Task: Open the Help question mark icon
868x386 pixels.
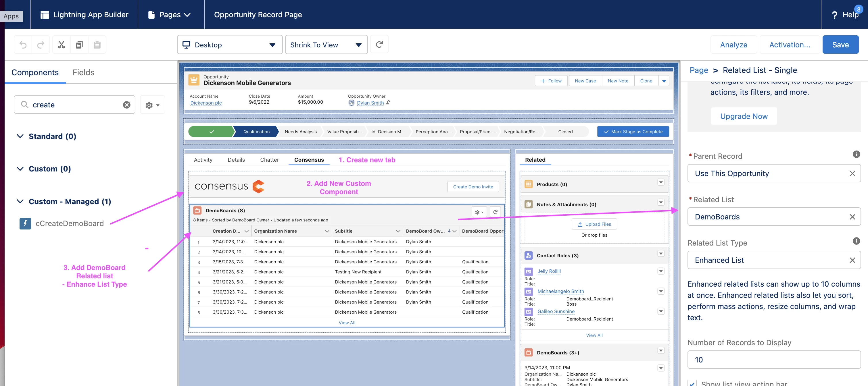Action: (834, 15)
